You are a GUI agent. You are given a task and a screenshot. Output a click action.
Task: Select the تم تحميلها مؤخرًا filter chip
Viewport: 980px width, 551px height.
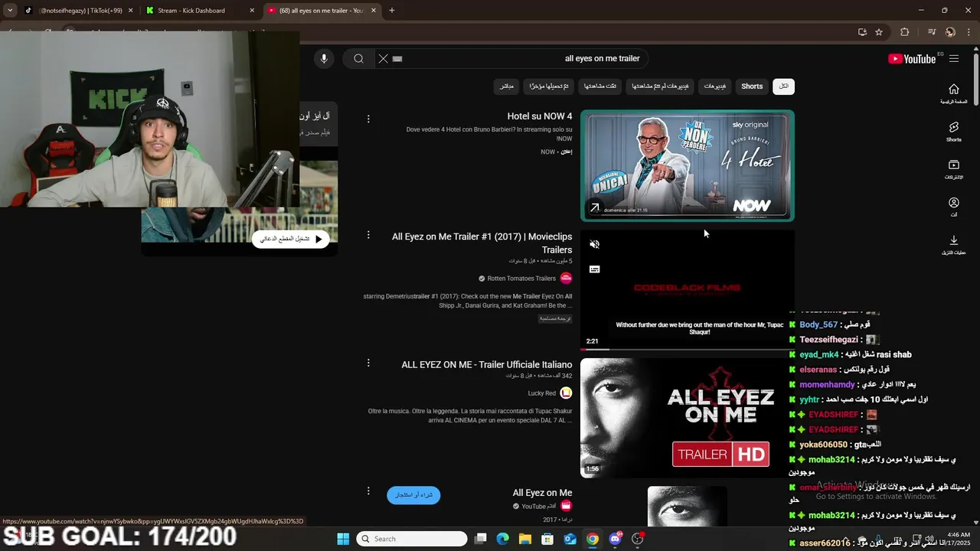point(549,86)
